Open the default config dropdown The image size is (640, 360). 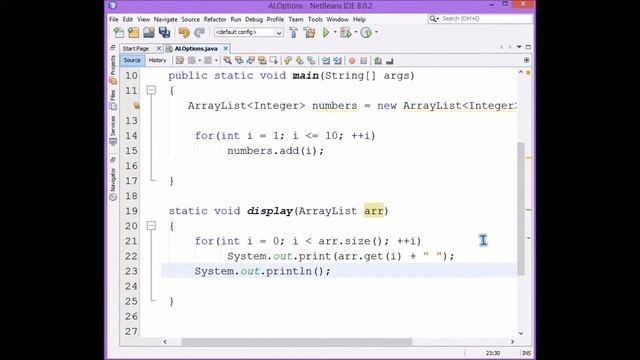tap(249, 32)
